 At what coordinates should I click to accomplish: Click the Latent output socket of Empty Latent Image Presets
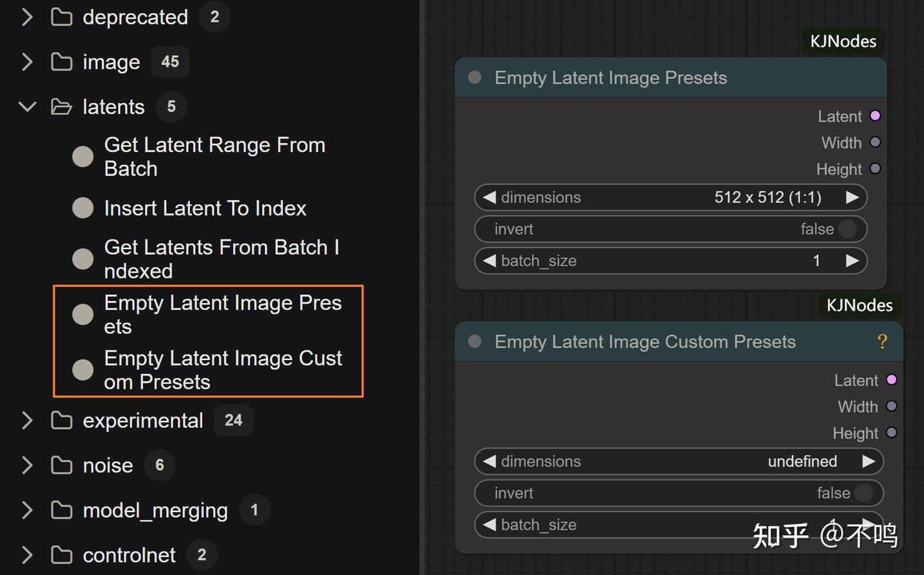pyautogui.click(x=875, y=116)
